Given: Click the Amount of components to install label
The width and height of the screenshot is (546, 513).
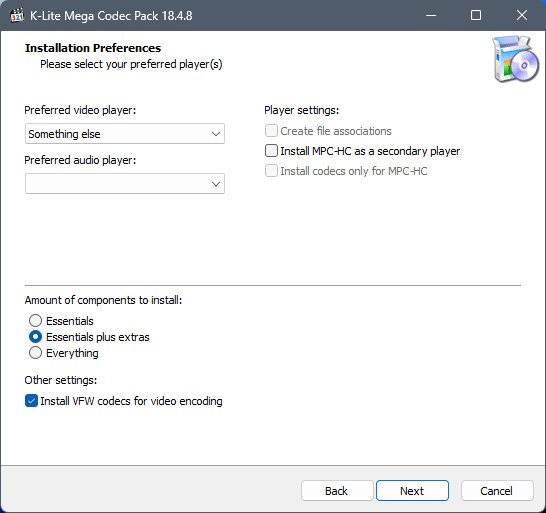Looking at the screenshot, I should click(x=103, y=300).
